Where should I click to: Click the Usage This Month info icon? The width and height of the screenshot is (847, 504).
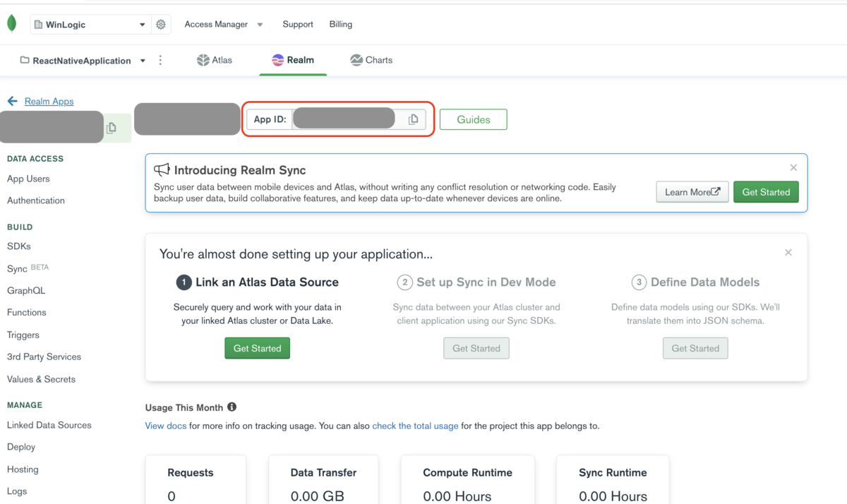click(232, 407)
